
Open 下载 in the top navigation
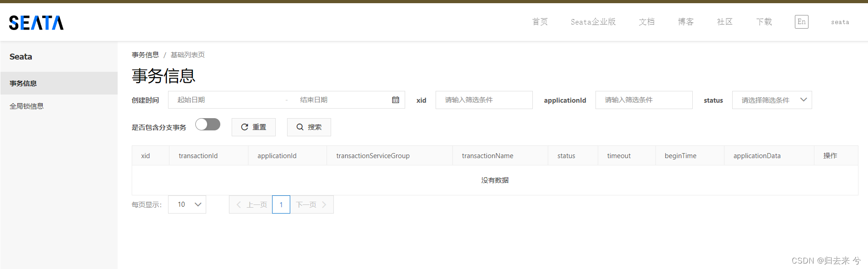click(764, 22)
